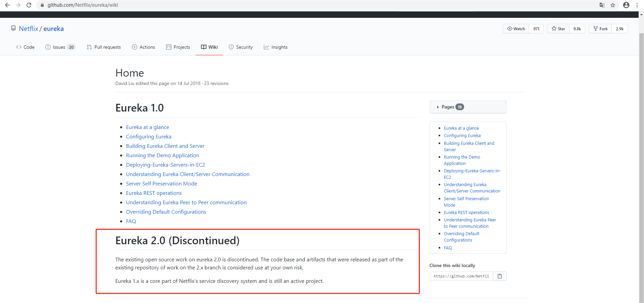Open the translate page icon in address bar
The width and height of the screenshot is (644, 303).
[602, 5]
